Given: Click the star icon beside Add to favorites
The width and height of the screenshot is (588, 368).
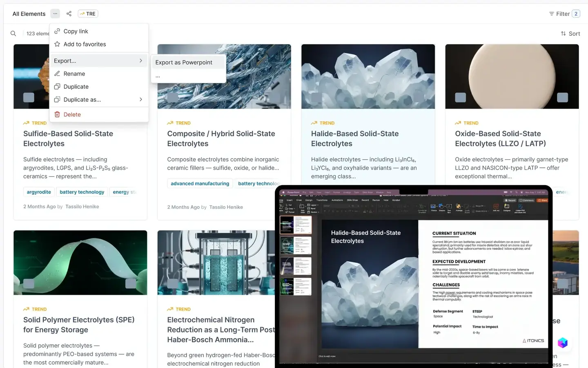Looking at the screenshot, I should (x=57, y=44).
